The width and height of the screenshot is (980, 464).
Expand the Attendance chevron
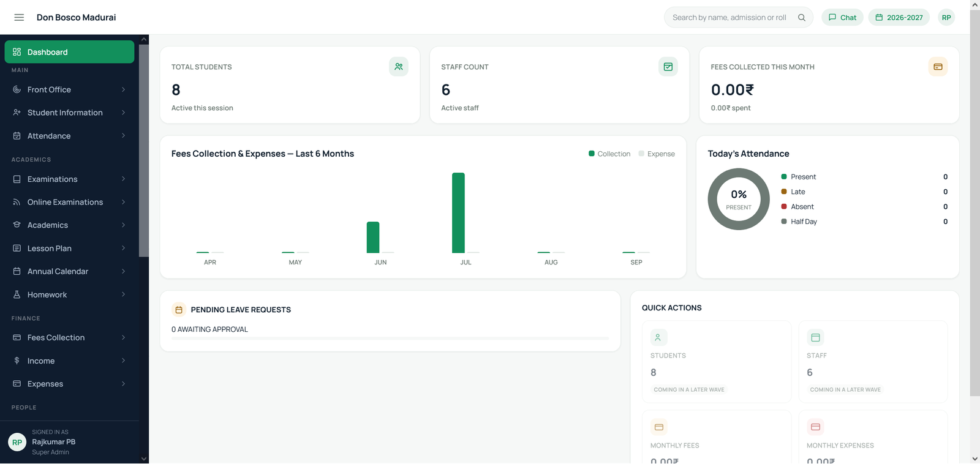123,136
